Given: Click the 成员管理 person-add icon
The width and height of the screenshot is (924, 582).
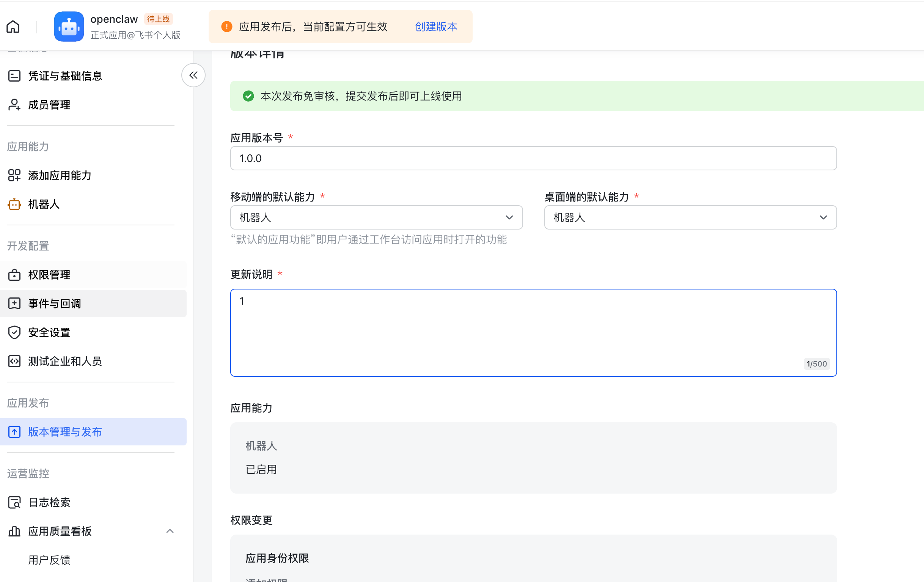Looking at the screenshot, I should pos(14,105).
